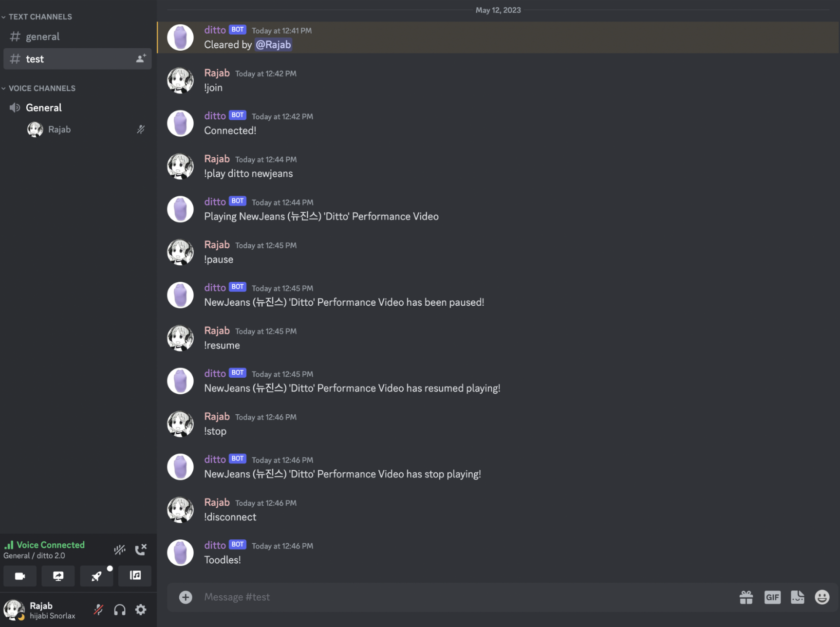The height and width of the screenshot is (627, 840).
Task: Unmute the microphone in user panel
Action: [98, 609]
